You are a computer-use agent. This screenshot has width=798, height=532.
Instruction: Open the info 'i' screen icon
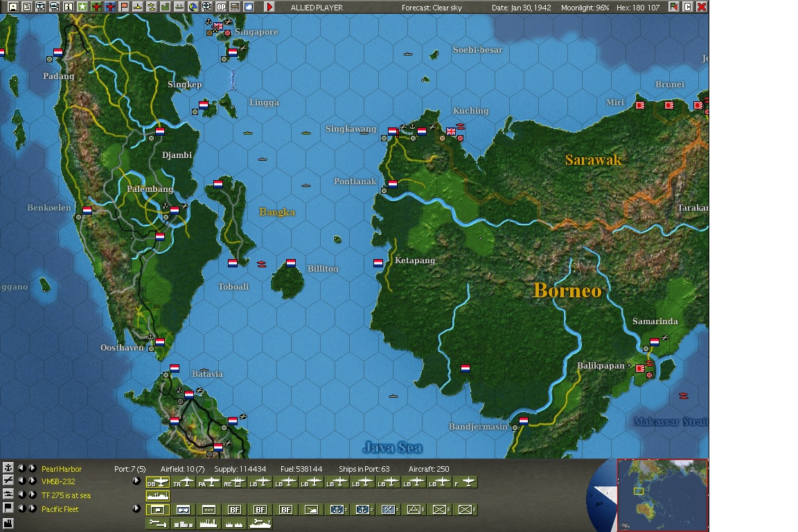[x=68, y=7]
